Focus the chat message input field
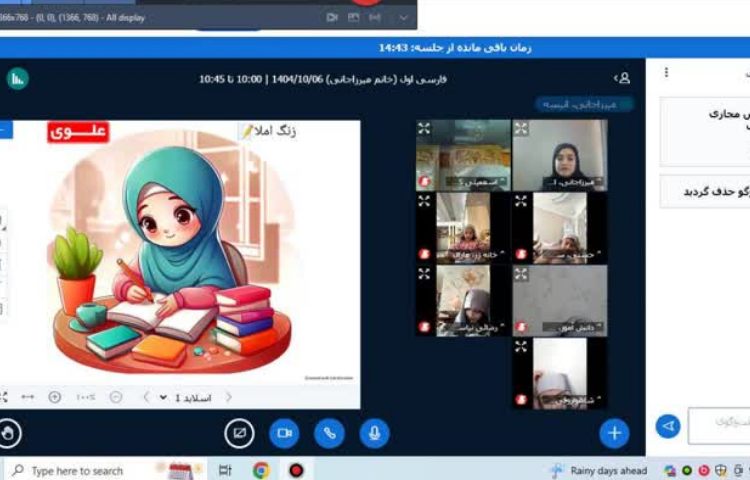 (x=719, y=425)
